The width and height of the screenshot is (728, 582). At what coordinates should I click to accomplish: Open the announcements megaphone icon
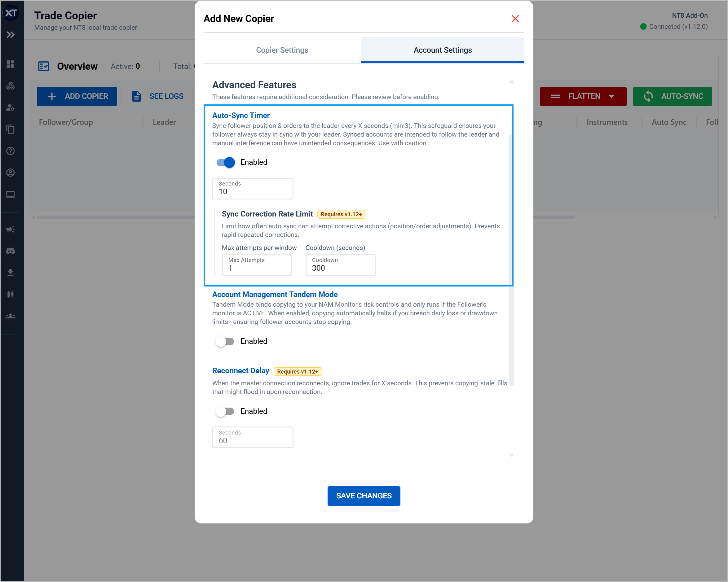click(x=11, y=229)
